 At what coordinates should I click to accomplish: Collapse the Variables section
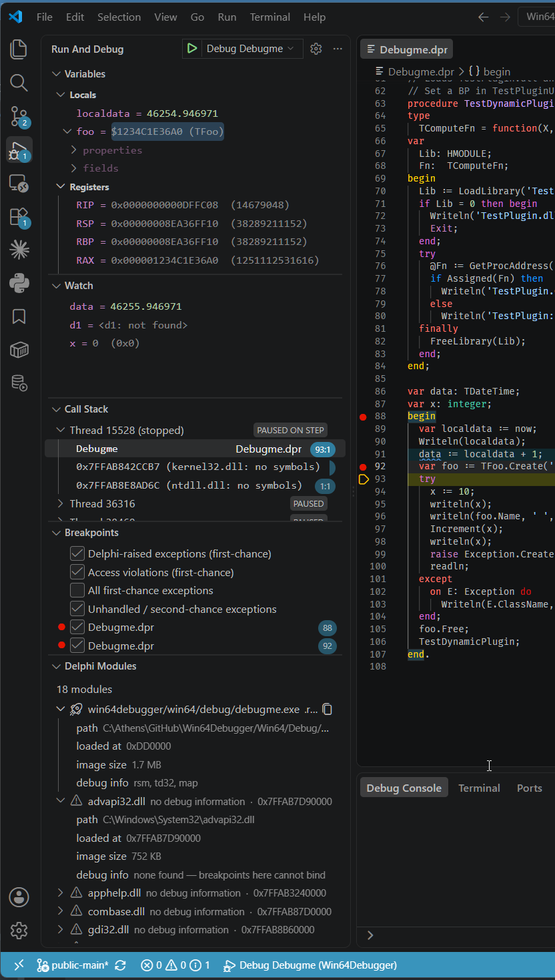point(55,74)
